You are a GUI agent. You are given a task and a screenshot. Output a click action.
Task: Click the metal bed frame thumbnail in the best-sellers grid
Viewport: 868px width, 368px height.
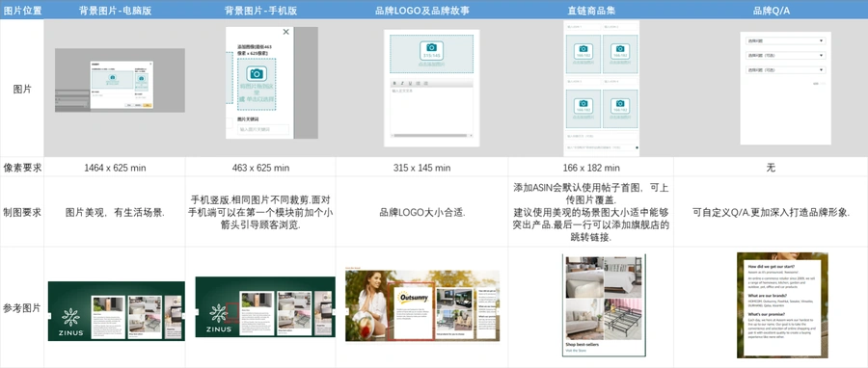pyautogui.click(x=623, y=320)
